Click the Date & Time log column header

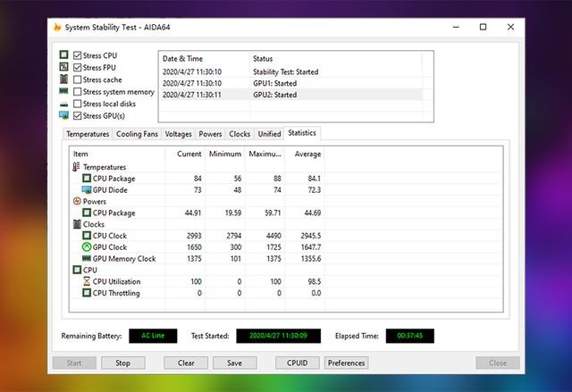pos(205,59)
